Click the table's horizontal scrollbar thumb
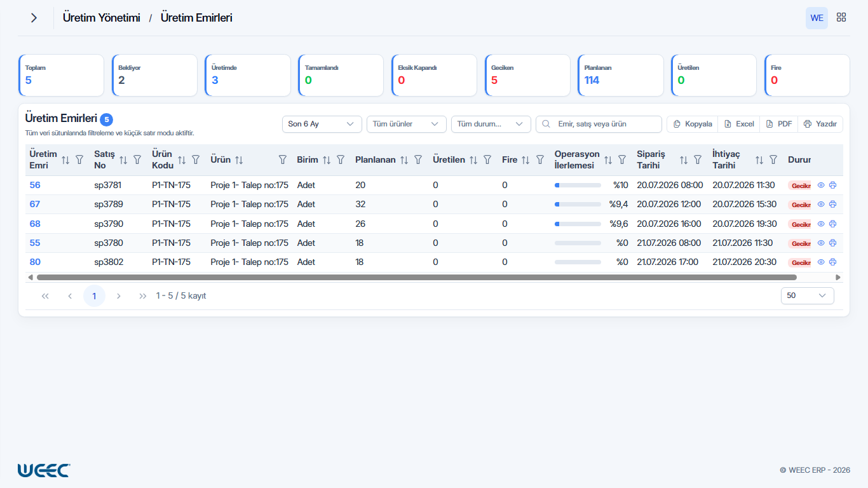This screenshot has height=488, width=868. pyautogui.click(x=417, y=278)
